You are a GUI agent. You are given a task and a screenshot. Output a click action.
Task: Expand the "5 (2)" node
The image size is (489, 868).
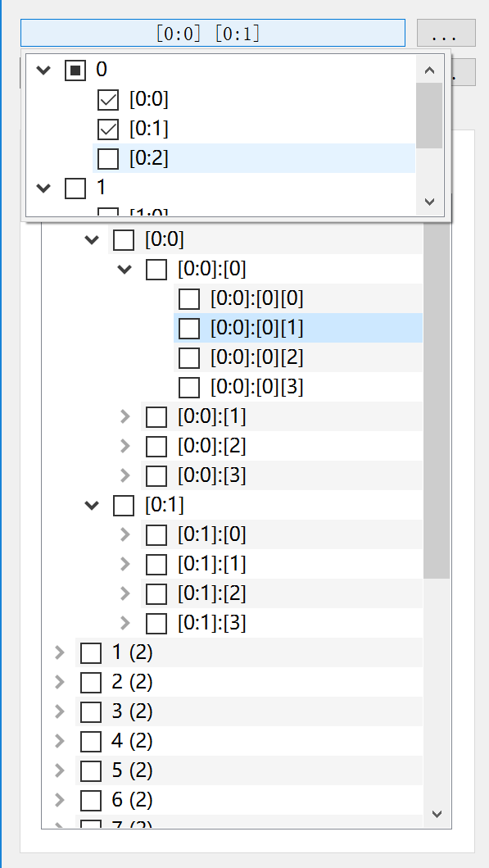[58, 770]
